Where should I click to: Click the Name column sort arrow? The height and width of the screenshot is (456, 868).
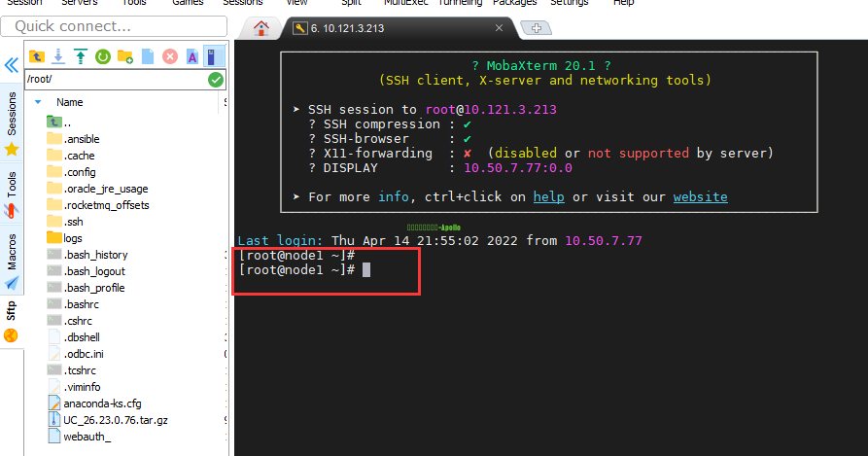point(38,101)
